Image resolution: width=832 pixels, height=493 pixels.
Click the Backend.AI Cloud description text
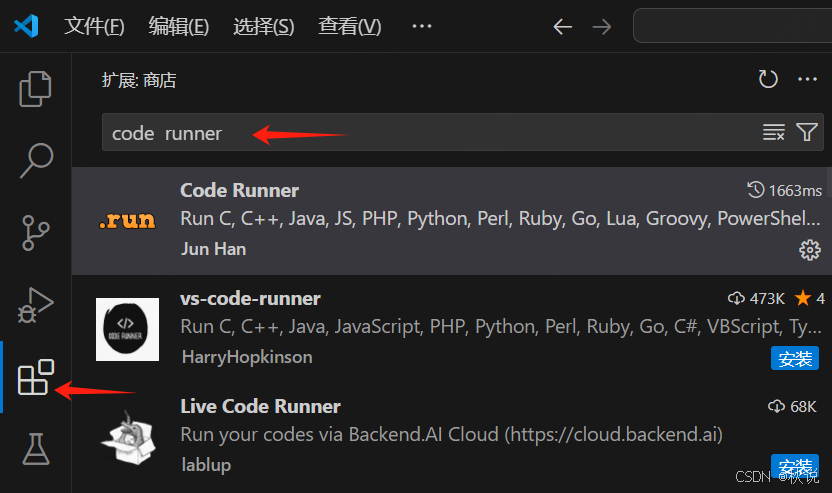(452, 435)
